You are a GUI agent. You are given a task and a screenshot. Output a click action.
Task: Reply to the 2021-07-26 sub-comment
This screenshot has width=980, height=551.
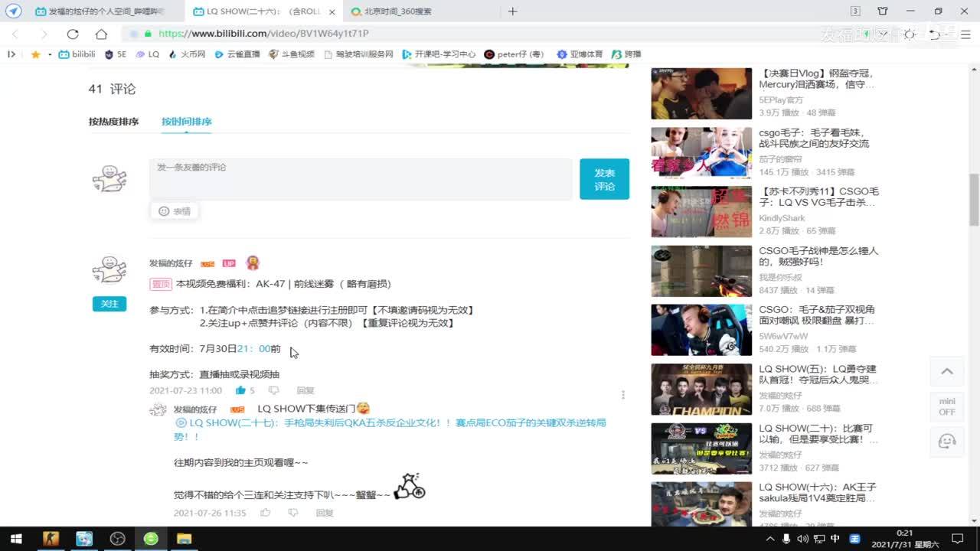pyautogui.click(x=325, y=513)
